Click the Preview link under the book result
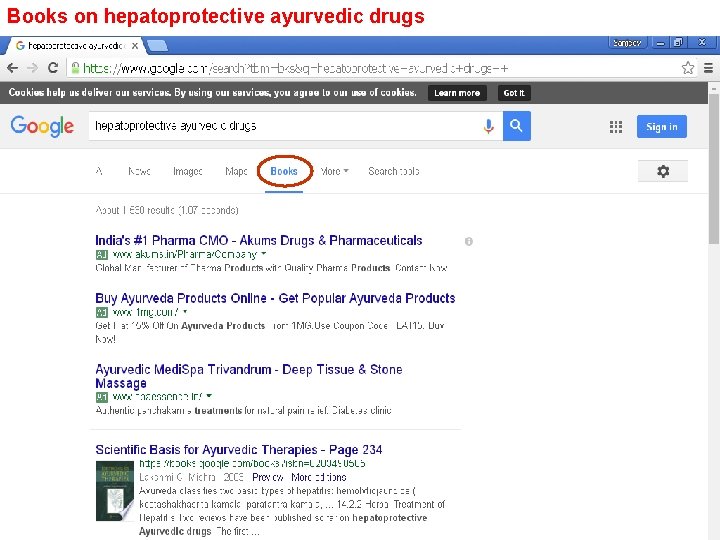 coord(268,477)
